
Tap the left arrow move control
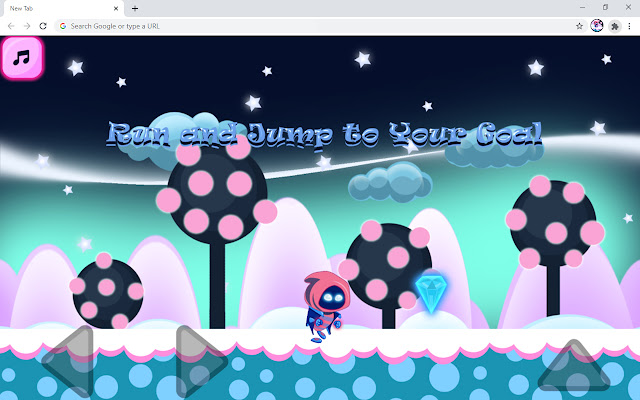tap(69, 361)
